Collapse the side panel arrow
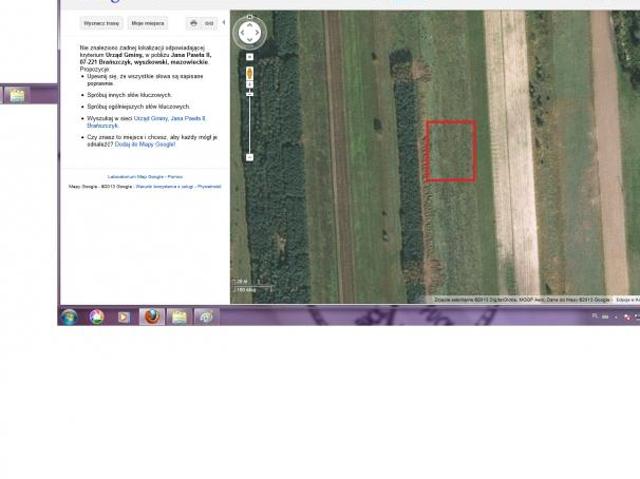 tap(224, 22)
